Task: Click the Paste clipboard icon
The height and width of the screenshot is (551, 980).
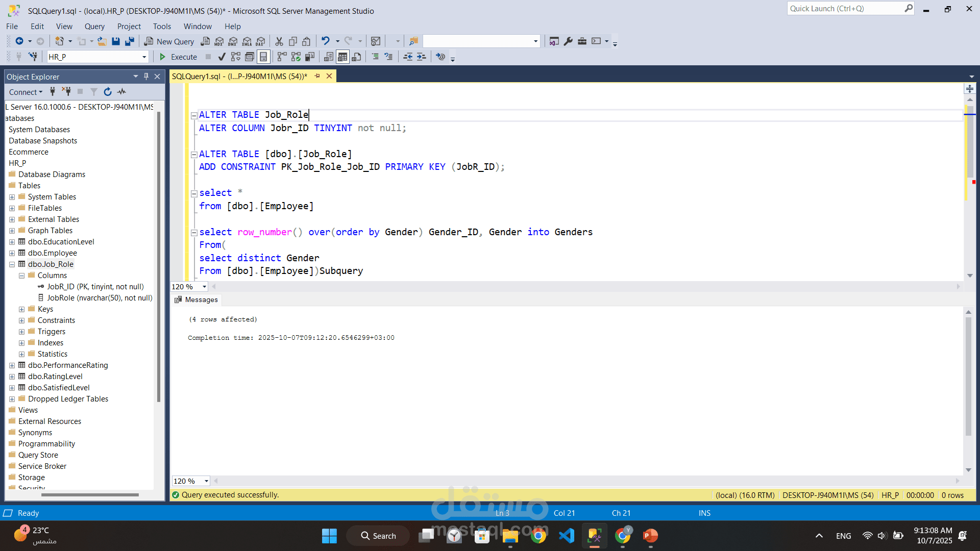Action: click(x=306, y=41)
